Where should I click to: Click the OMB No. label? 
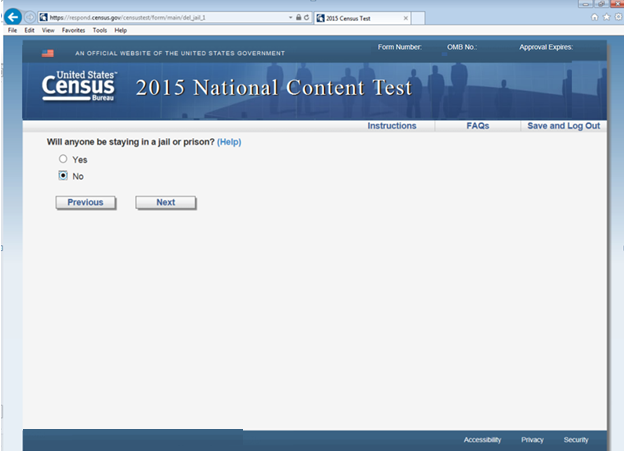tap(462, 47)
